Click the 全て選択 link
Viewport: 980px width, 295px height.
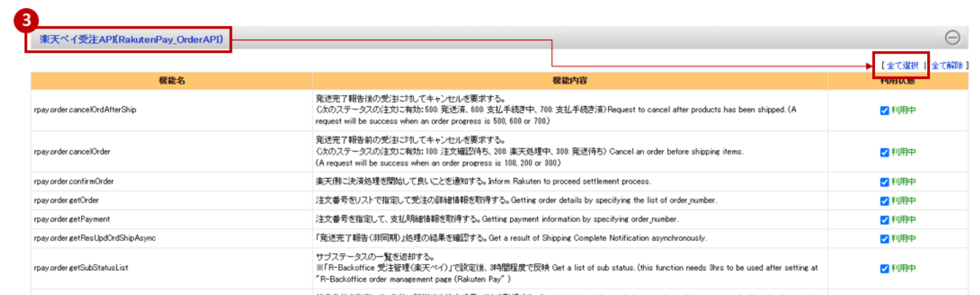[903, 66]
